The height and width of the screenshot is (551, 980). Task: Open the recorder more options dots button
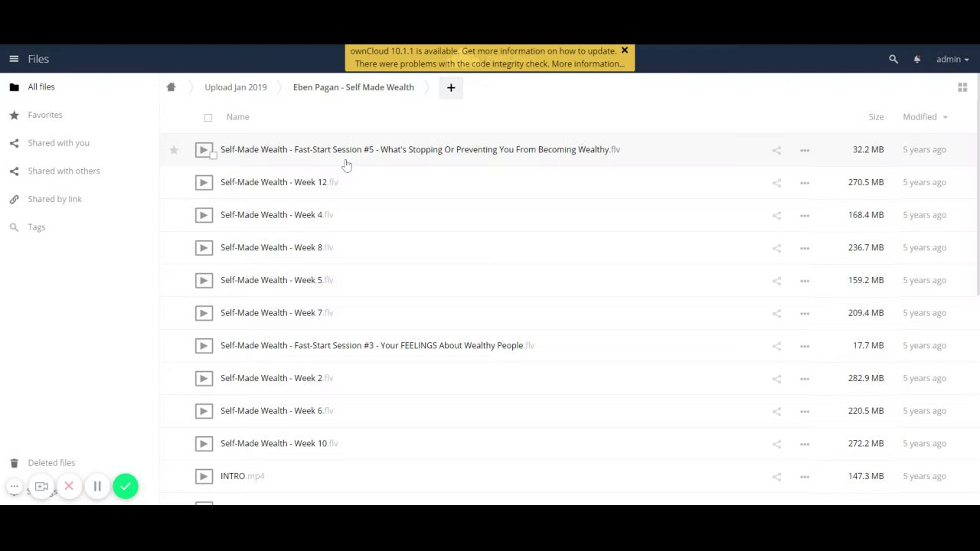(14, 487)
